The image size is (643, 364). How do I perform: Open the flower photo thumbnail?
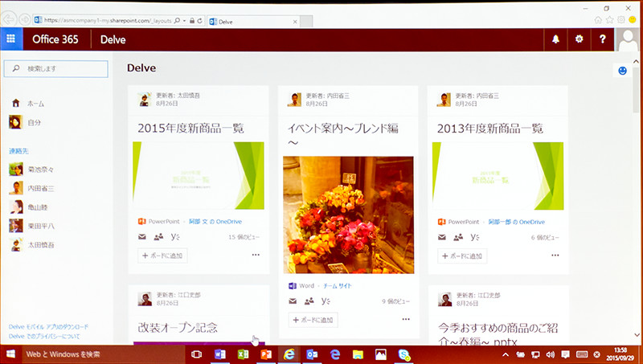click(349, 215)
